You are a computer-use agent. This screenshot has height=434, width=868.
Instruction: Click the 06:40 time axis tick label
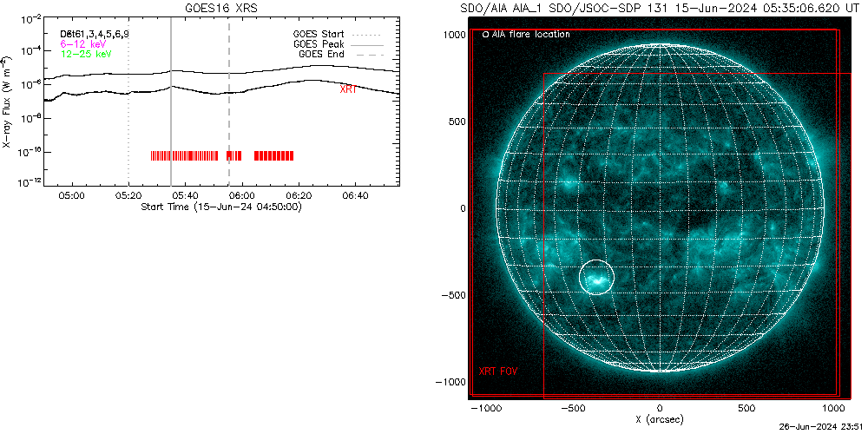(354, 195)
